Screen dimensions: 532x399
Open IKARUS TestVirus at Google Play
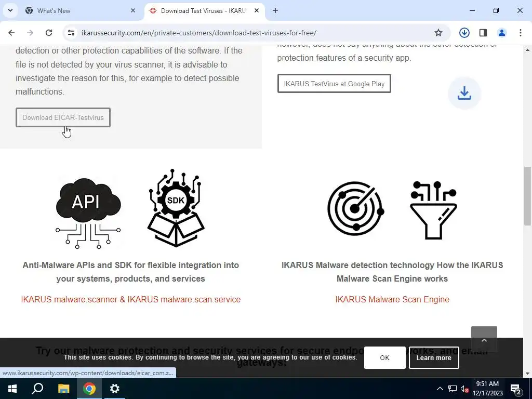click(x=334, y=84)
